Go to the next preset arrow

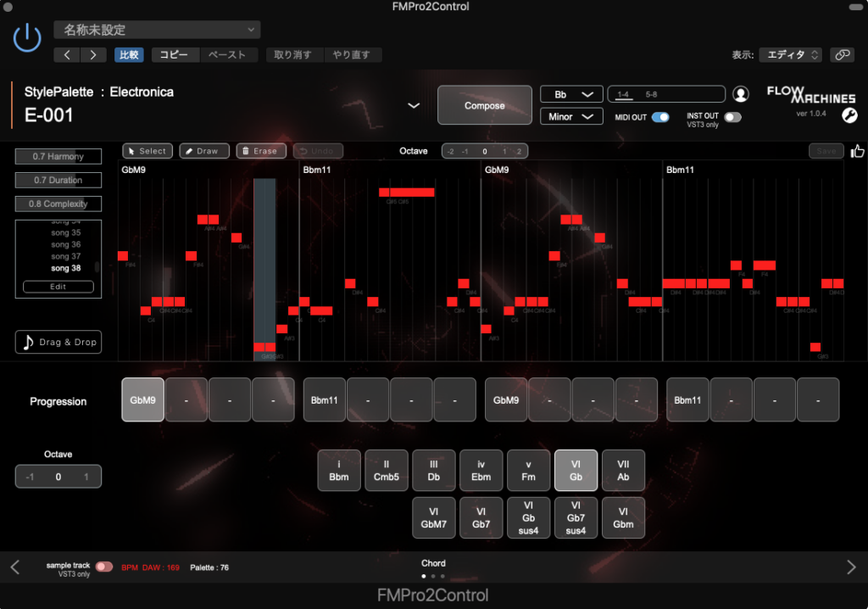93,55
